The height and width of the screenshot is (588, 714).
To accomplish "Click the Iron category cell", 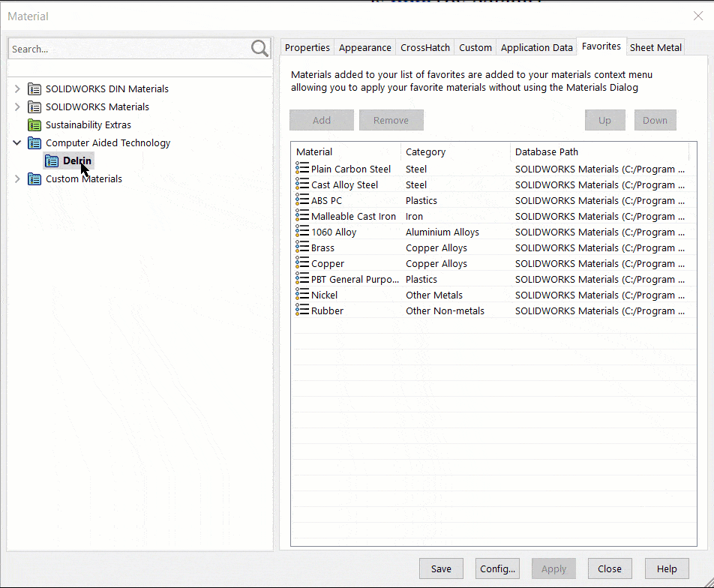I will (414, 216).
